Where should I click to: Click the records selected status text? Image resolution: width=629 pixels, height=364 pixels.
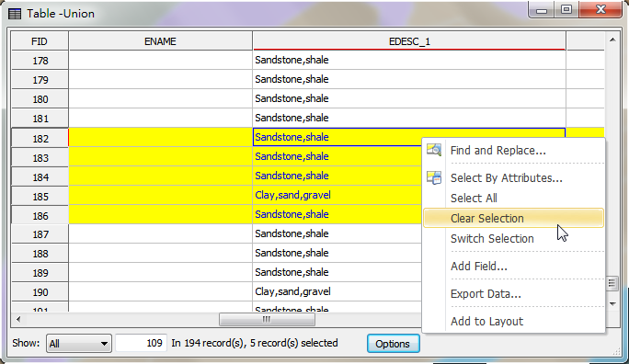[x=255, y=343]
